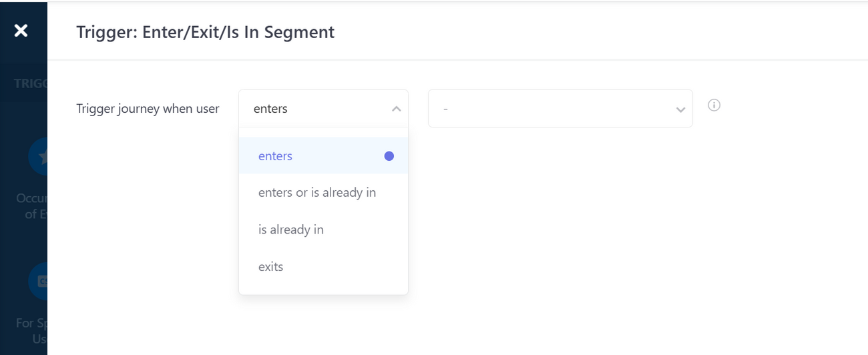Choose 'enters or is already in' option

317,193
